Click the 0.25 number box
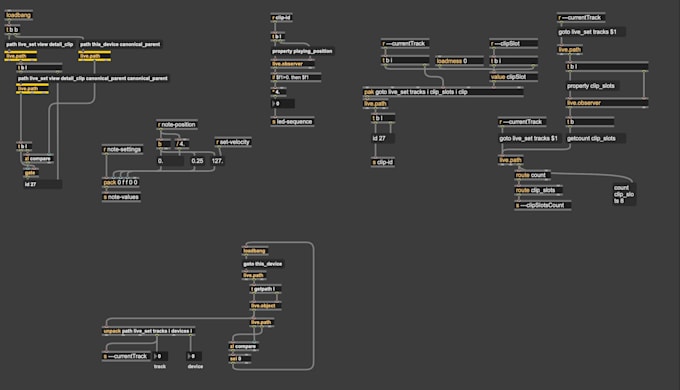This screenshot has width=680, height=390. point(198,161)
